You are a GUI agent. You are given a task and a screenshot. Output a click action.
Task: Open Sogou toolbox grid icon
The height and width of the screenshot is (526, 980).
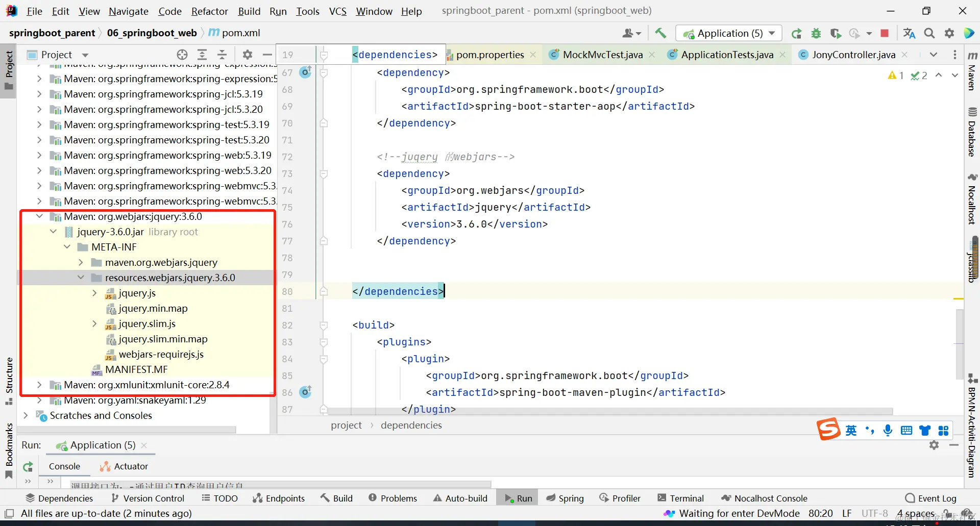point(943,431)
